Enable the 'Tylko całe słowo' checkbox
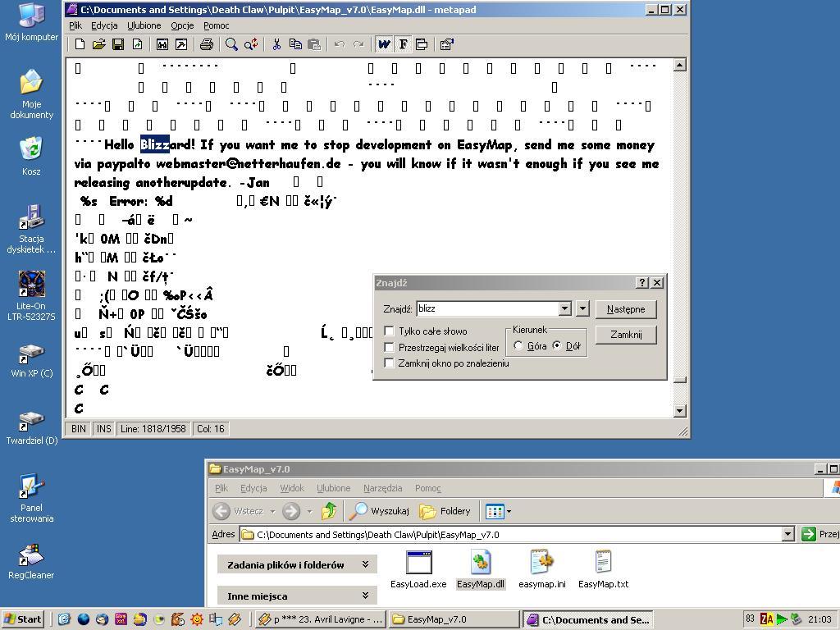 tap(390, 331)
